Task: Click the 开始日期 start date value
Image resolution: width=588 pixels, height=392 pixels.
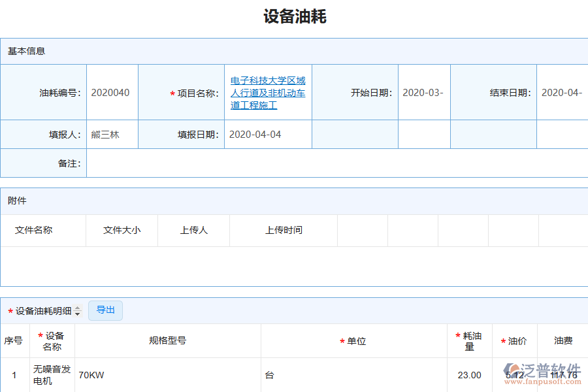Action: 424,92
